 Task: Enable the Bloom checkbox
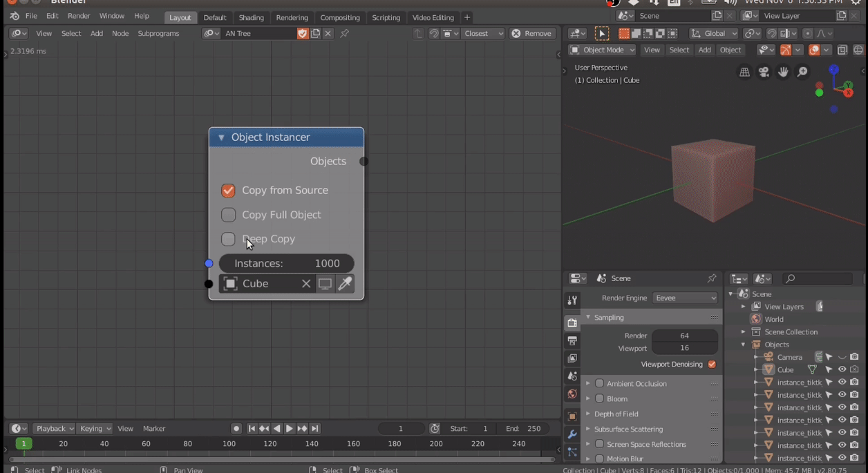coord(600,398)
